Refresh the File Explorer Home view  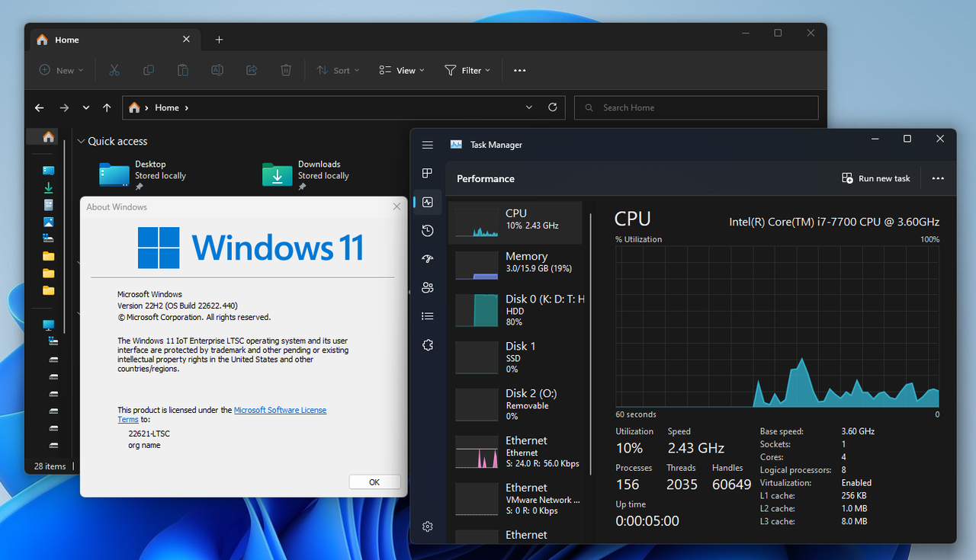point(553,107)
